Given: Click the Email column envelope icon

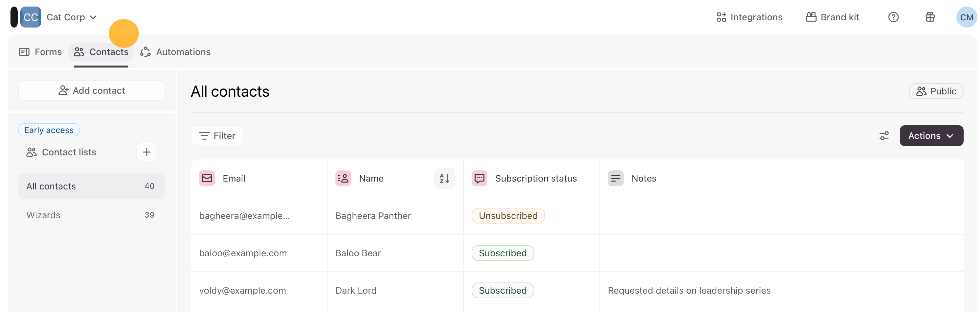Looking at the screenshot, I should point(207,178).
